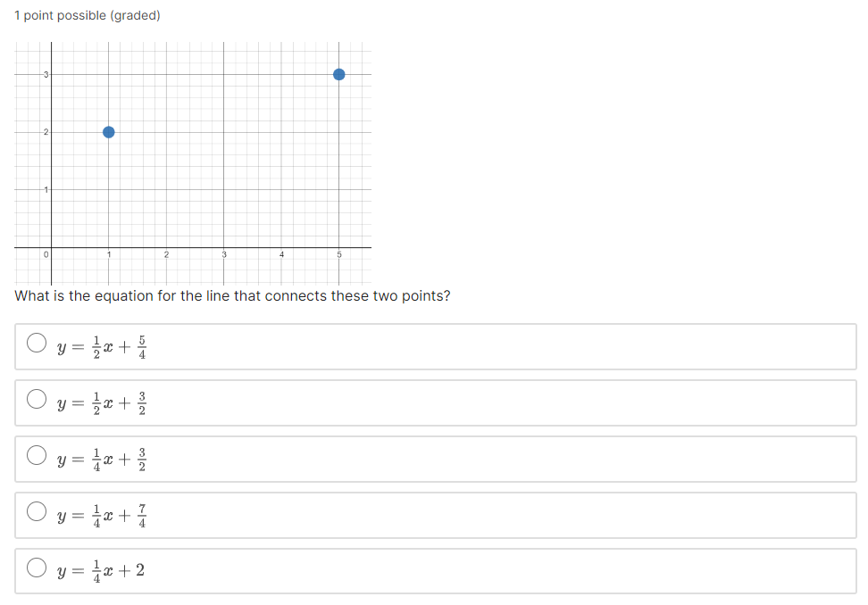Click x-axis label 3 on the graph
The height and width of the screenshot is (605, 868).
(x=224, y=254)
